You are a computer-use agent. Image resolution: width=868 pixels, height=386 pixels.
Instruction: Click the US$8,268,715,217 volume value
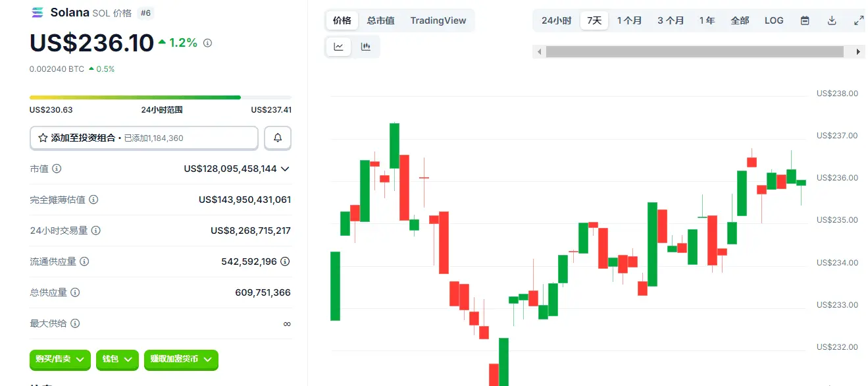point(251,231)
